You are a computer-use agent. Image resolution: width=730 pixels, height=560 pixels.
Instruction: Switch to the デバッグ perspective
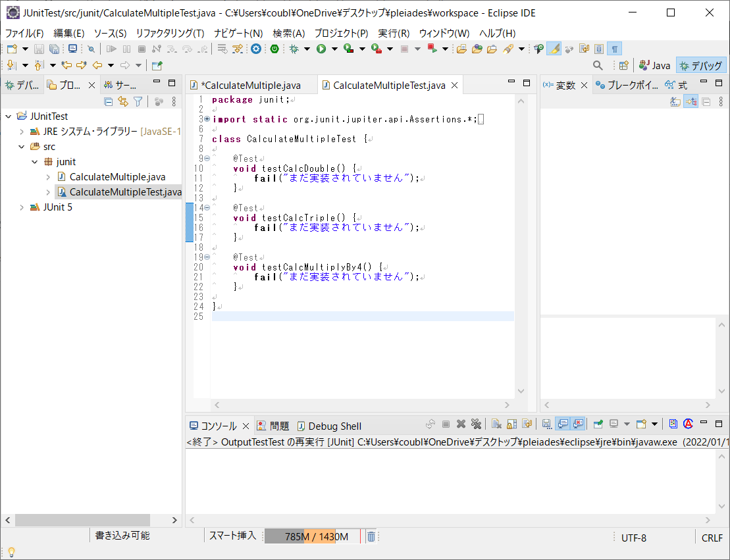[x=700, y=66]
